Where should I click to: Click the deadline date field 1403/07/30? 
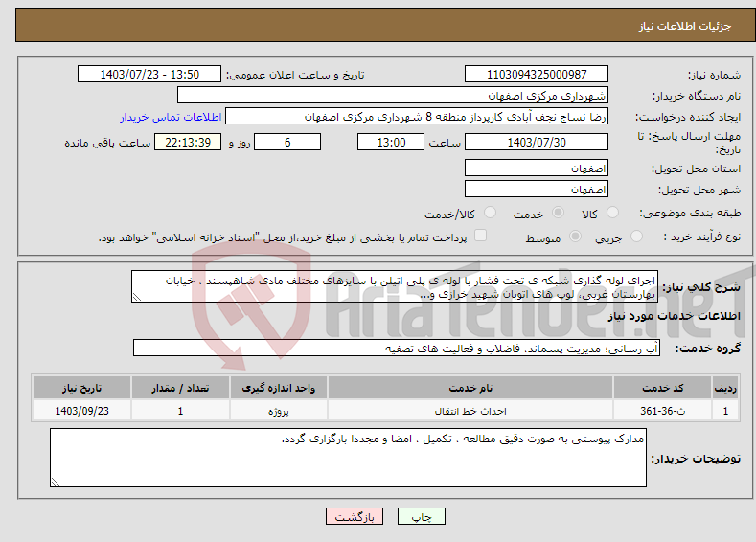pyautogui.click(x=537, y=142)
